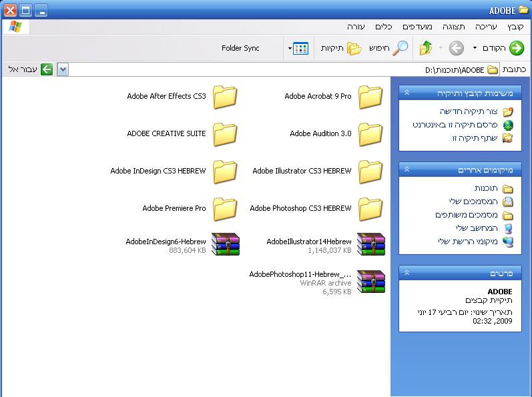Open back button history dropdown arrow

coord(475,48)
